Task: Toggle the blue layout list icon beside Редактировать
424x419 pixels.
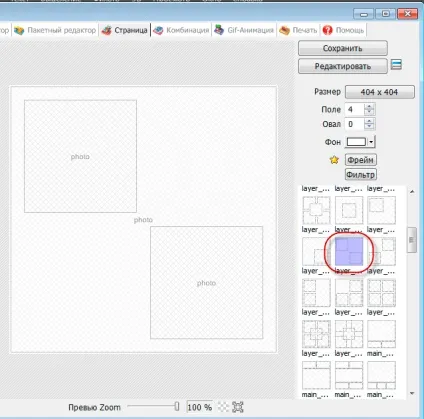Action: 396,64
